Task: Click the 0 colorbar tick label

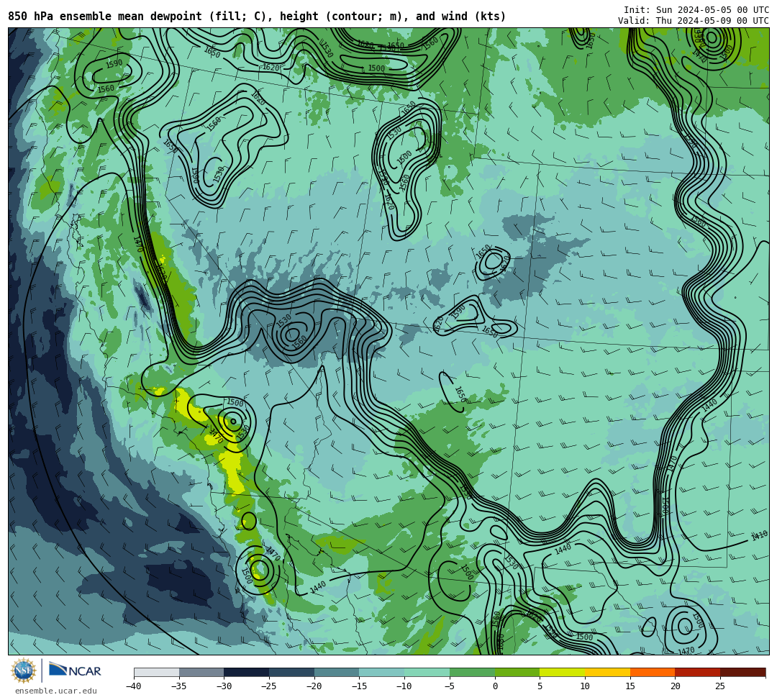Action: [x=495, y=686]
